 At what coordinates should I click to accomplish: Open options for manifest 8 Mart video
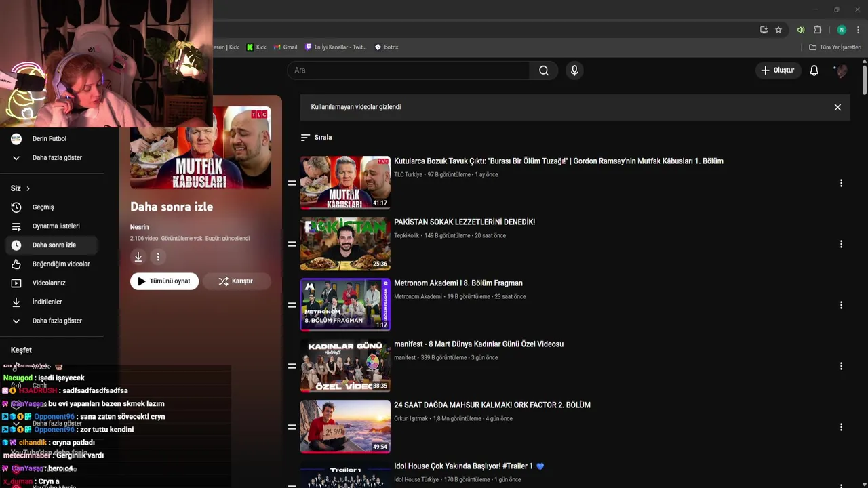[x=841, y=366]
